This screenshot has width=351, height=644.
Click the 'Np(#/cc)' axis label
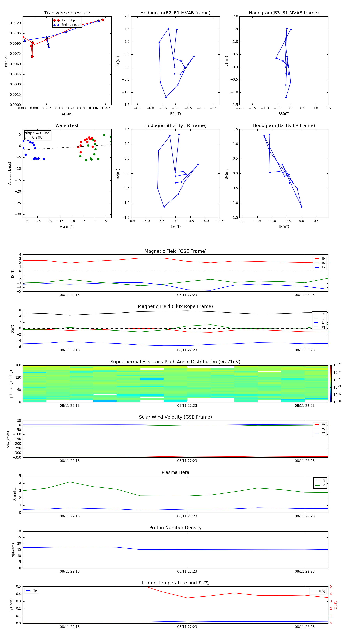pos(13,550)
